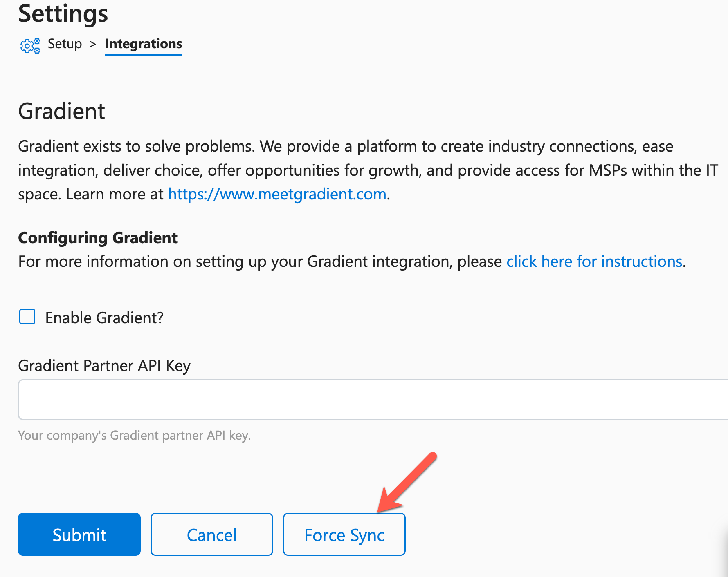Select Integrations in the breadcrumb
728x577 pixels.
[143, 44]
